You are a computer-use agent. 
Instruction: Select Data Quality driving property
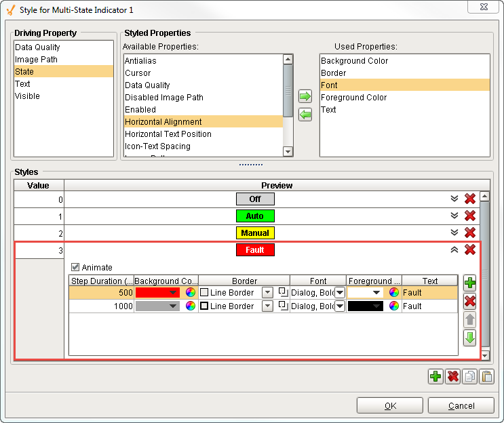pyautogui.click(x=64, y=47)
